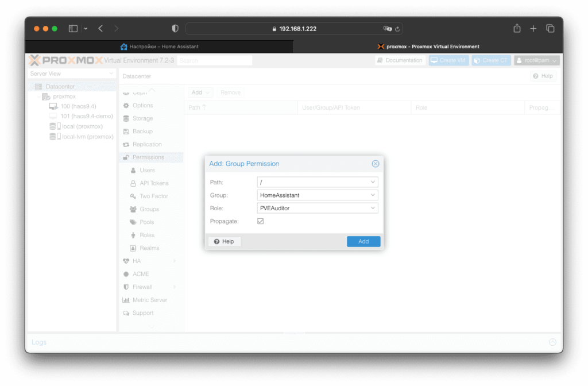Open Two Factor settings
Viewport: 588px width, 386px height.
point(151,196)
